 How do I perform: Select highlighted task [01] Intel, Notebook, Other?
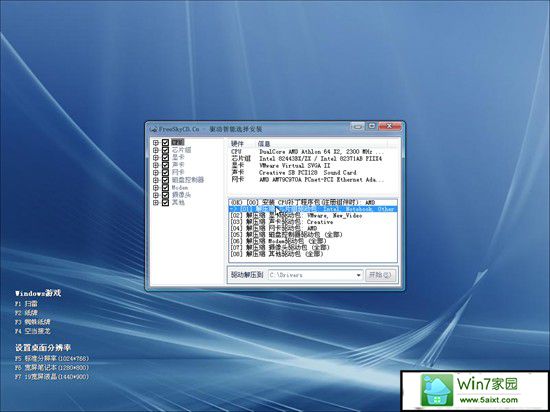(x=313, y=209)
